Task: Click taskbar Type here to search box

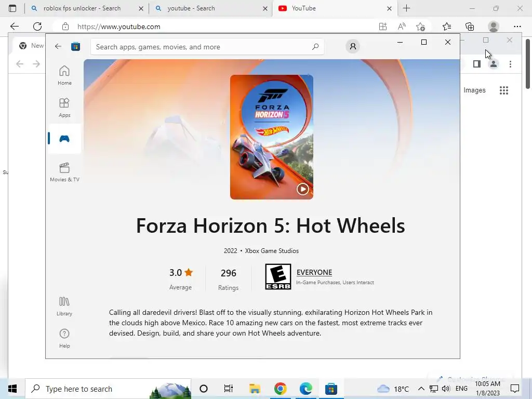Action: (x=108, y=389)
